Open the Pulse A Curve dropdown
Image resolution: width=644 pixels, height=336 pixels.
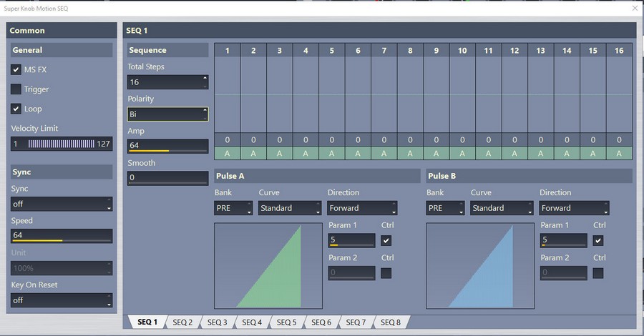(x=290, y=208)
